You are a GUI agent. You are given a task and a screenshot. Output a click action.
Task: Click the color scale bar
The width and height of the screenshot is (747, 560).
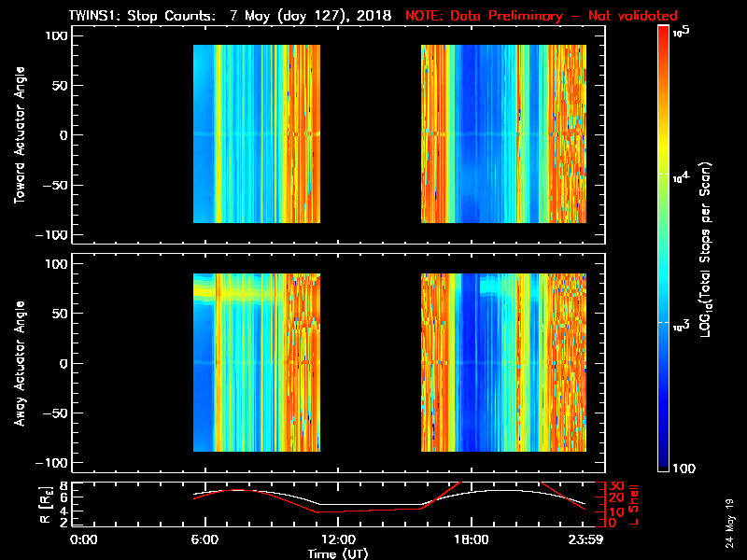click(664, 248)
